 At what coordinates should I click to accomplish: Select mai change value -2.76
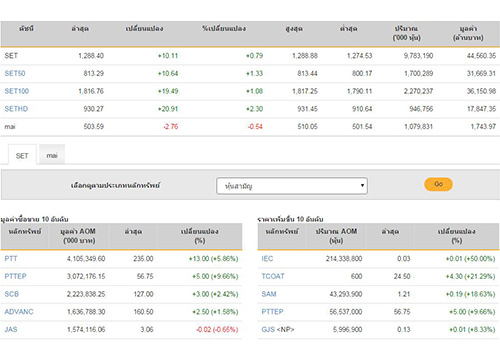click(x=171, y=126)
